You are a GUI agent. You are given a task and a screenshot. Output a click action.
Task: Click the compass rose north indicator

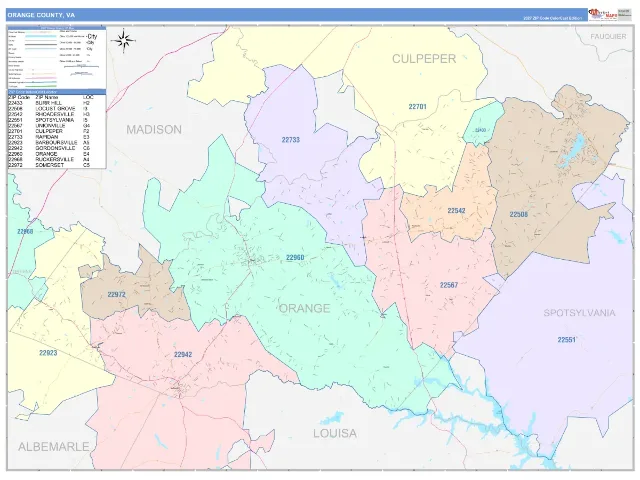coord(123,41)
